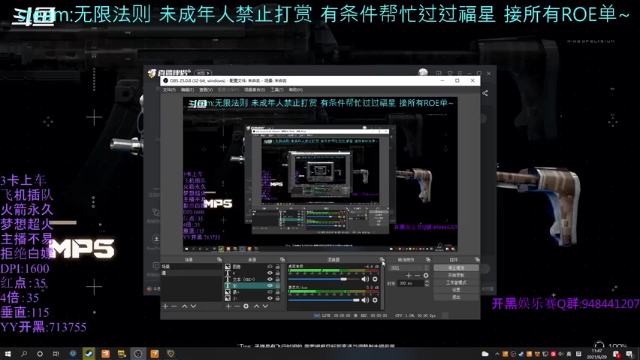Move the selected source up

point(256,306)
